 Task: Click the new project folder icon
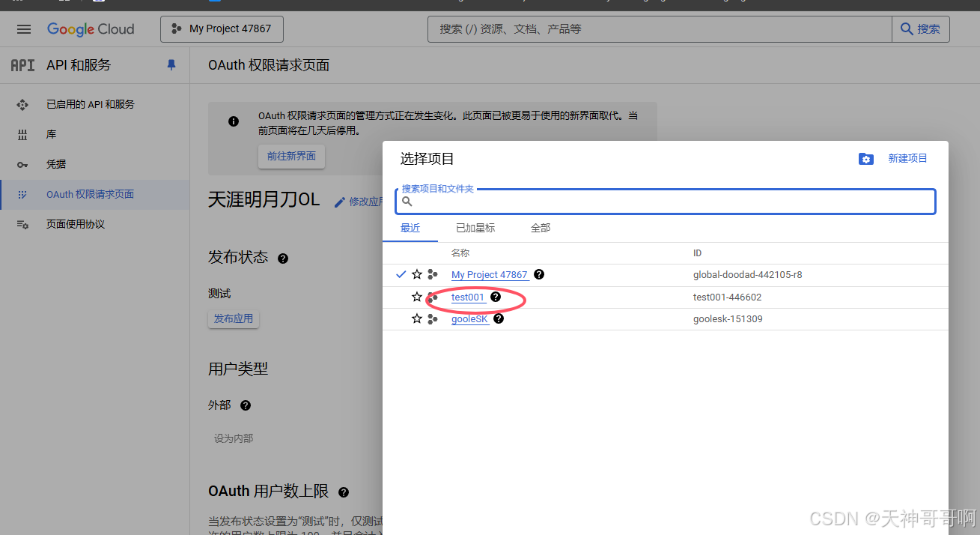point(866,159)
